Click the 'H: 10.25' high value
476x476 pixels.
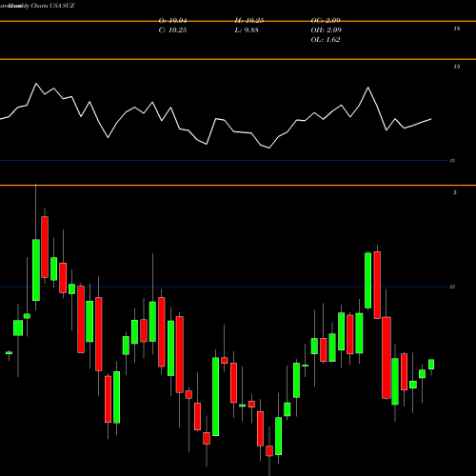pos(249,21)
